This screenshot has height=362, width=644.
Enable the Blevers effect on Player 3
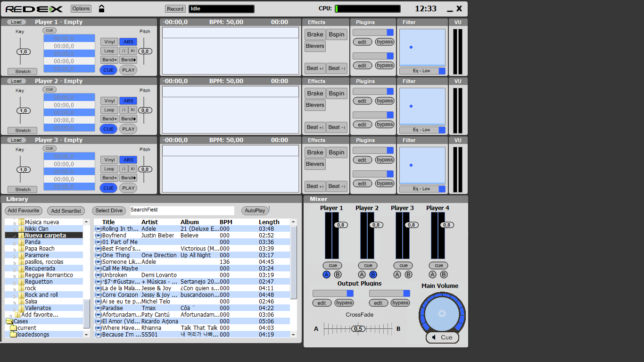tap(314, 164)
